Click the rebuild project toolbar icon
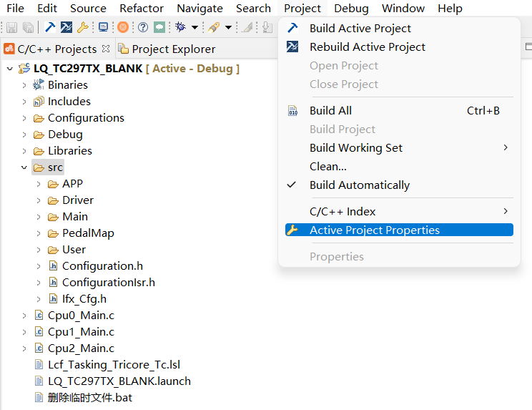 point(66,27)
